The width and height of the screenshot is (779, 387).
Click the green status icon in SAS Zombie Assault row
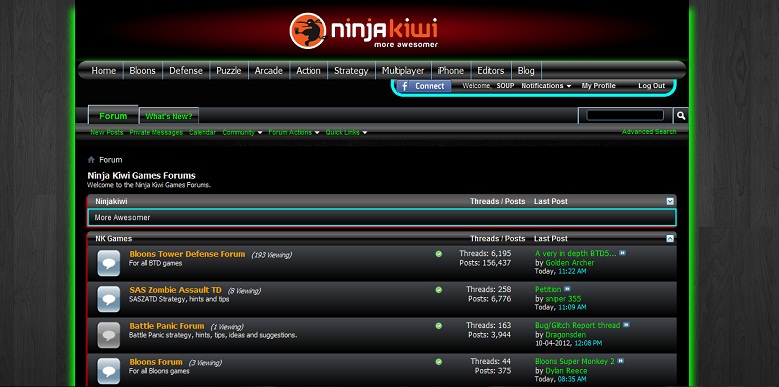(439, 290)
